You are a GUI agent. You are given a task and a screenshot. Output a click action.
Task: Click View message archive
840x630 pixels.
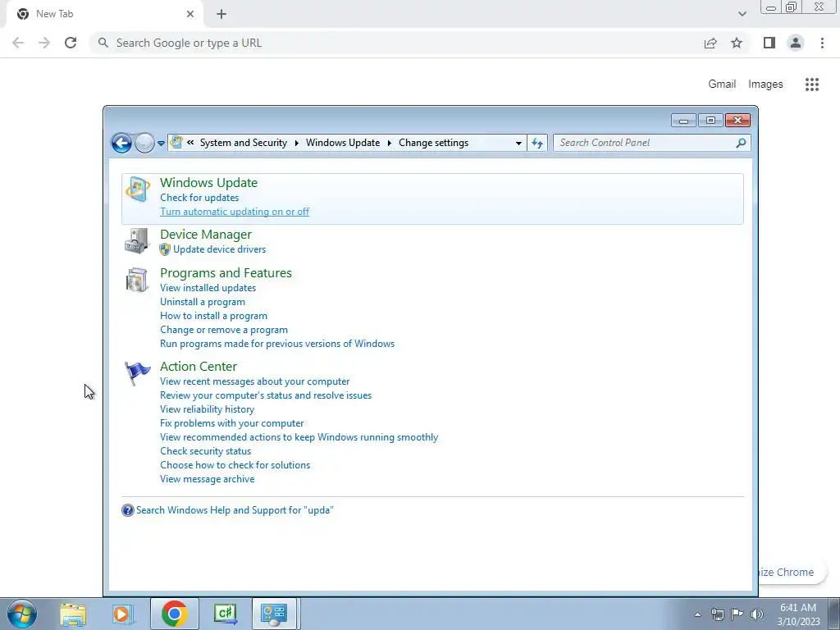tap(207, 479)
